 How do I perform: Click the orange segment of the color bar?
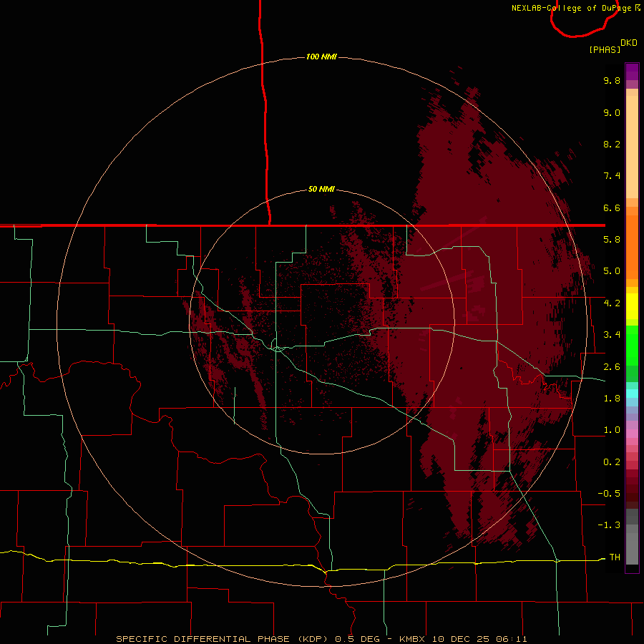tap(632, 246)
